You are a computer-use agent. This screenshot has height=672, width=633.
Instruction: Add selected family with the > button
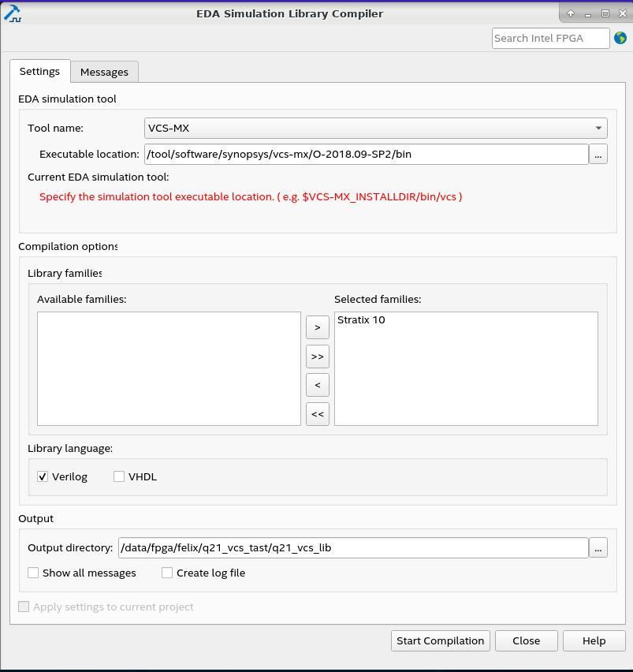coord(318,327)
